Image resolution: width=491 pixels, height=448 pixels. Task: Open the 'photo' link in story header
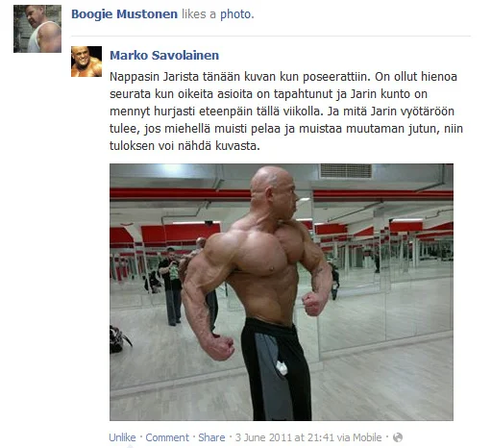236,14
